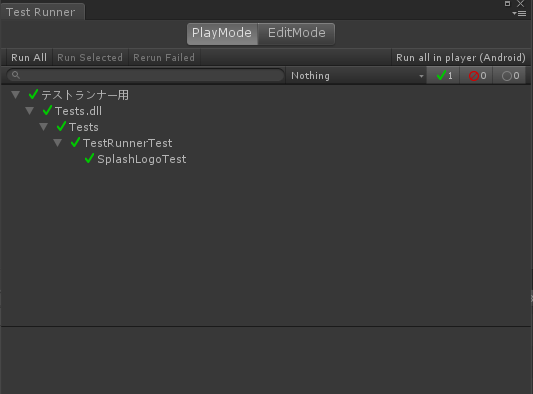Open the panel options menu icon

point(519,14)
